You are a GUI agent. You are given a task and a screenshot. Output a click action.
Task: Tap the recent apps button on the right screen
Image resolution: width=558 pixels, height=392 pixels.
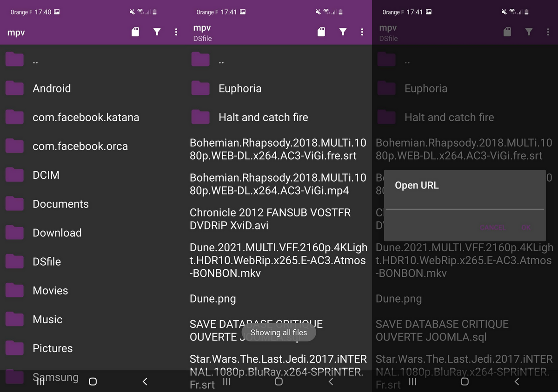click(x=413, y=381)
